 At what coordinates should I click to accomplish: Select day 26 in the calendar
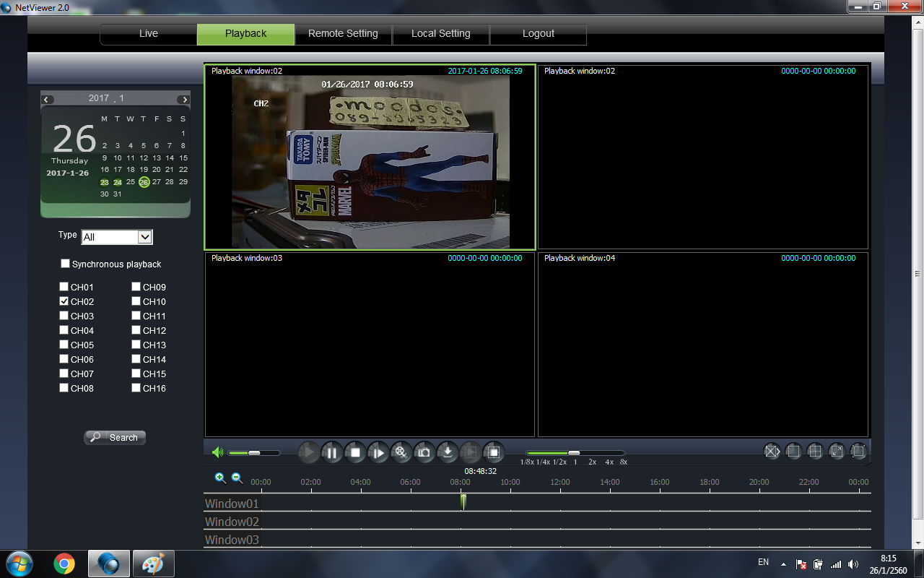(x=144, y=182)
